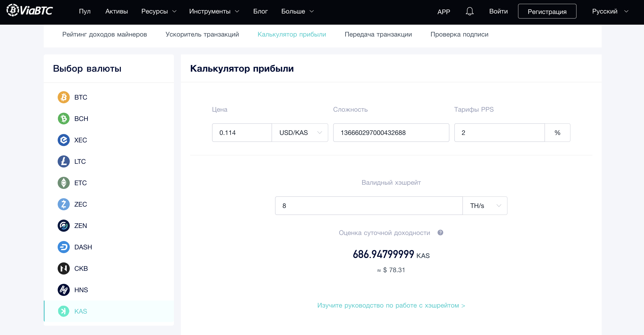Open the hashrate guide link
644x335 pixels.
(391, 305)
